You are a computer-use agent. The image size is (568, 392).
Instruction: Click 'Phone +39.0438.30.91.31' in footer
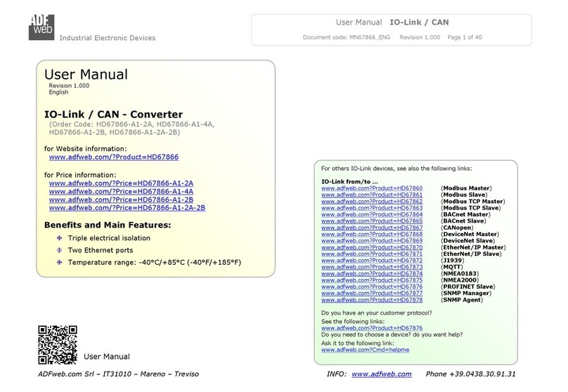click(470, 374)
